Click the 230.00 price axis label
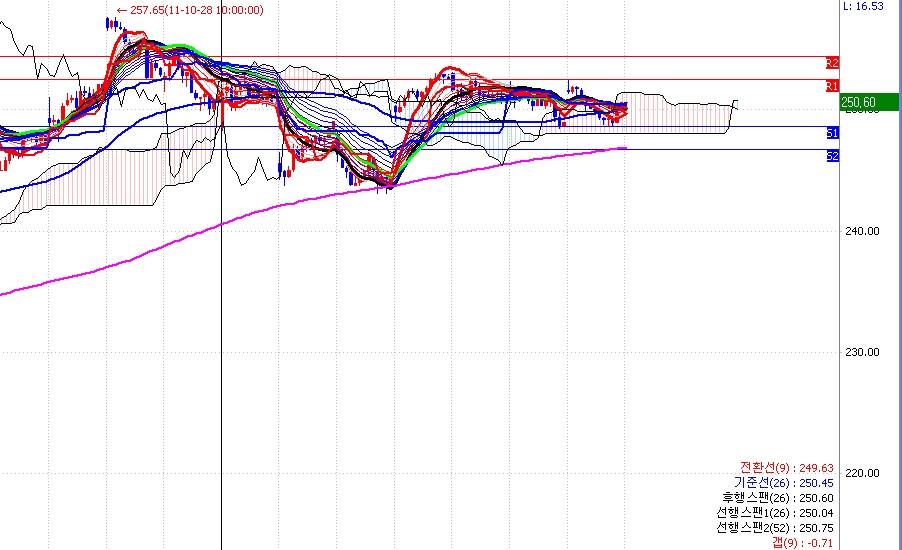This screenshot has height=550, width=902. point(862,352)
